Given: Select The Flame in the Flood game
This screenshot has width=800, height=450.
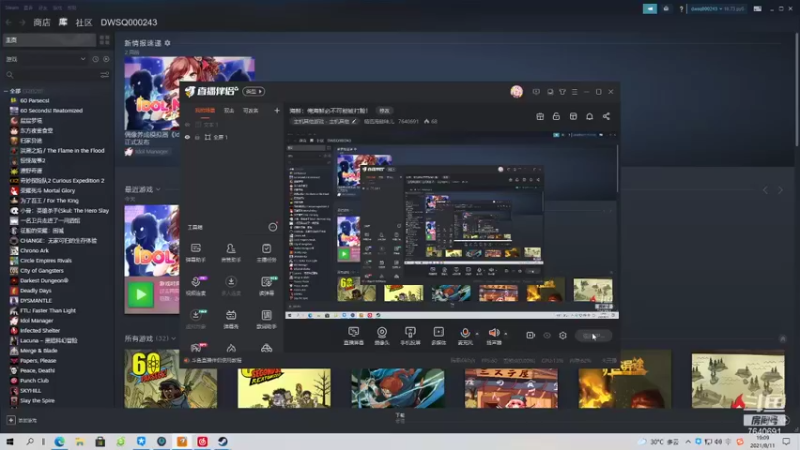Looking at the screenshot, I should [x=62, y=151].
